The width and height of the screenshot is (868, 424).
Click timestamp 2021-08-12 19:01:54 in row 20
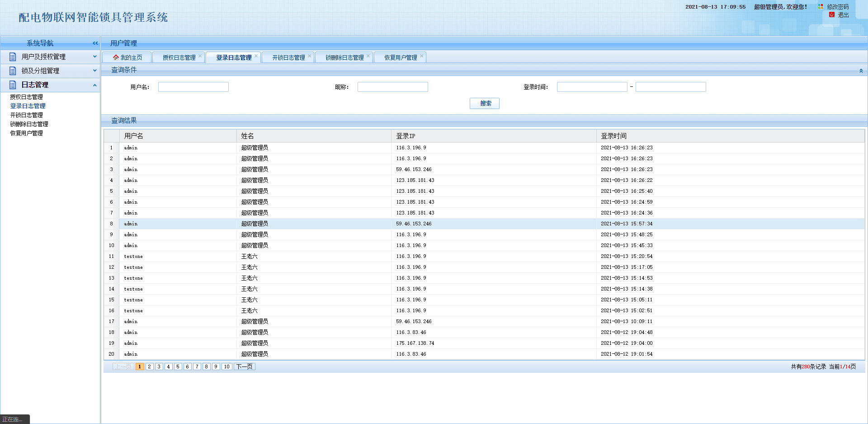(627, 354)
